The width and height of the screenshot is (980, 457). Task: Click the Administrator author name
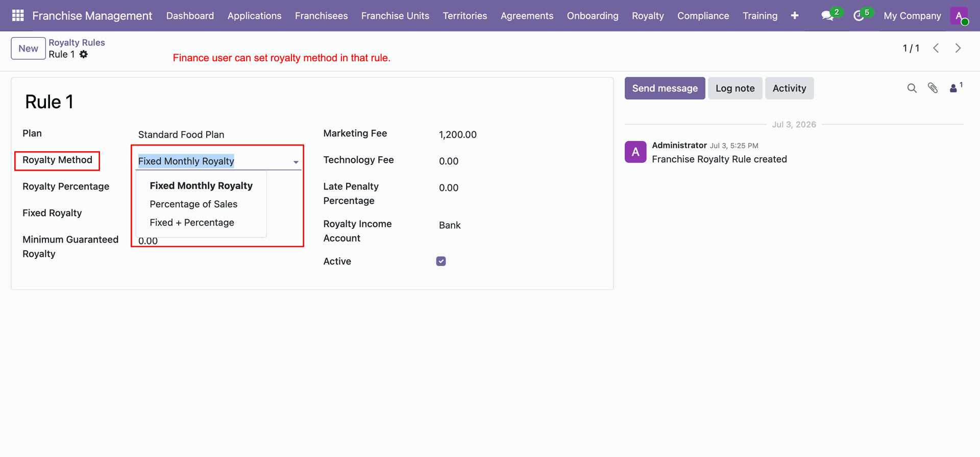click(x=679, y=146)
